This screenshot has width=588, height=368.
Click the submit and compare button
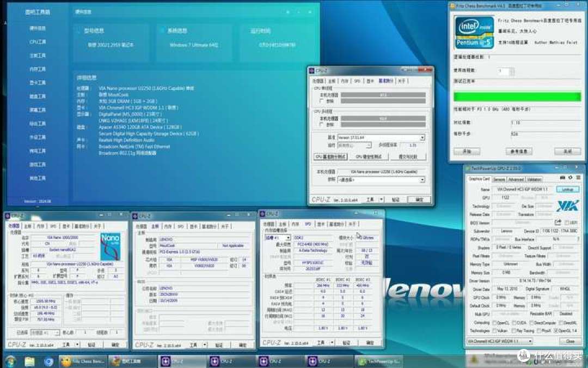[408, 156]
